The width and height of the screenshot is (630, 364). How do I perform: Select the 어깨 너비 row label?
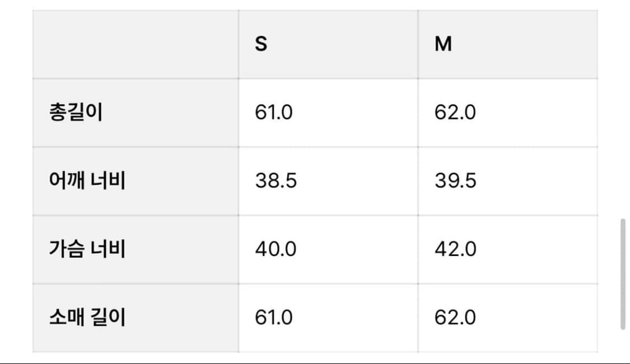87,181
